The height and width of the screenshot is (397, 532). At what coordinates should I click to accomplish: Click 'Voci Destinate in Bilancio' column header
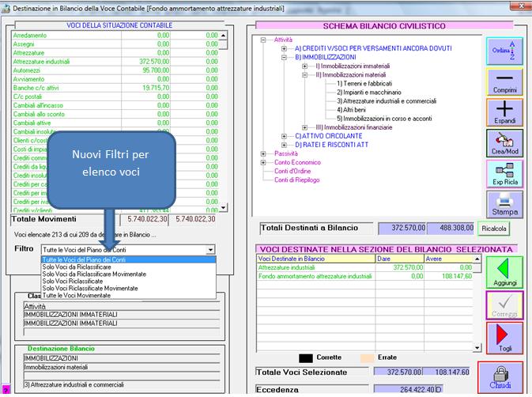316,259
